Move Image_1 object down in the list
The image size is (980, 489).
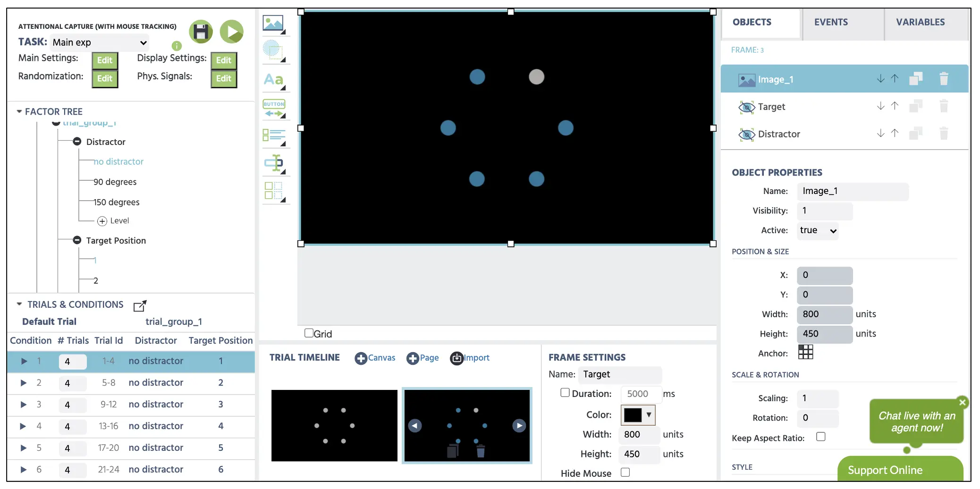(x=880, y=78)
